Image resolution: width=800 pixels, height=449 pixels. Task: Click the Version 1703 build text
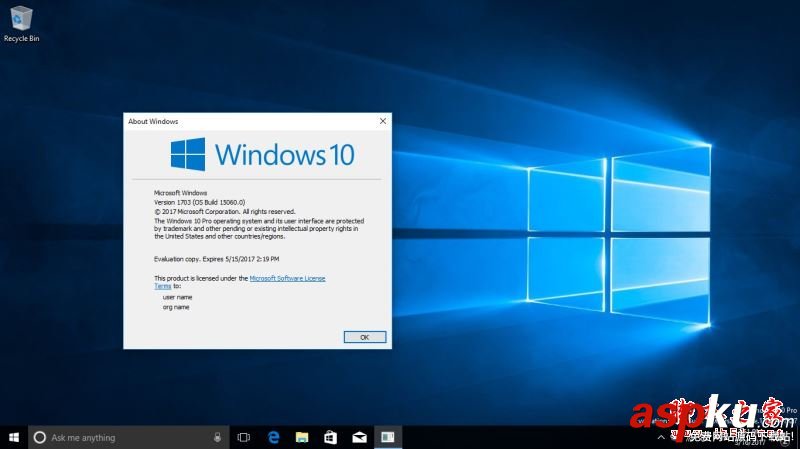(x=199, y=202)
